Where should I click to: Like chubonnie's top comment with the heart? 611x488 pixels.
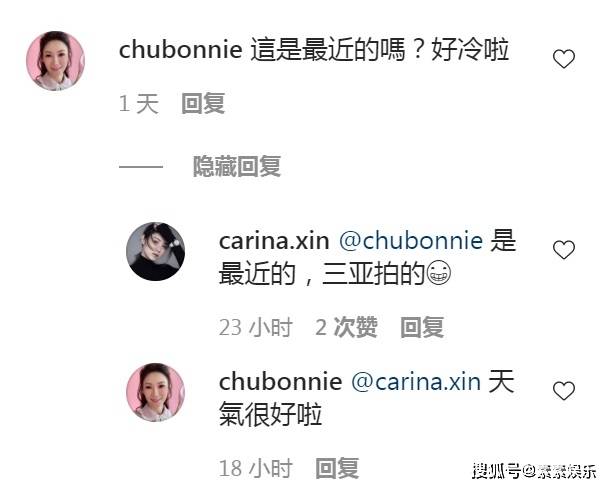(x=564, y=59)
